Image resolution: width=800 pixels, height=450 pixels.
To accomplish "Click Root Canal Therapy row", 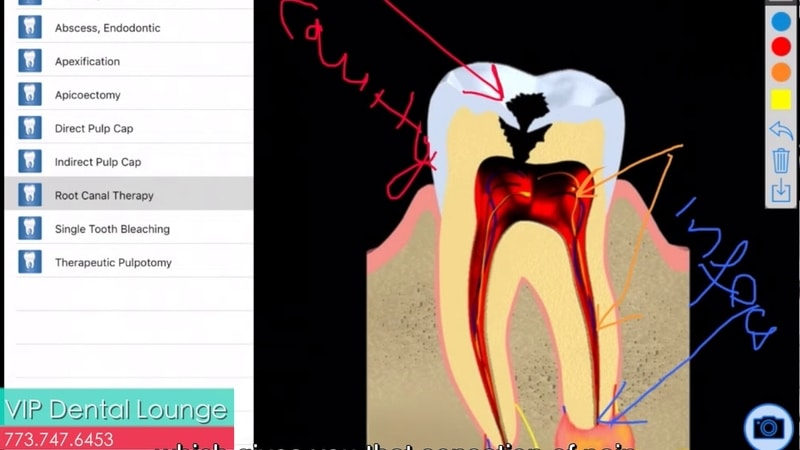I will (104, 196).
